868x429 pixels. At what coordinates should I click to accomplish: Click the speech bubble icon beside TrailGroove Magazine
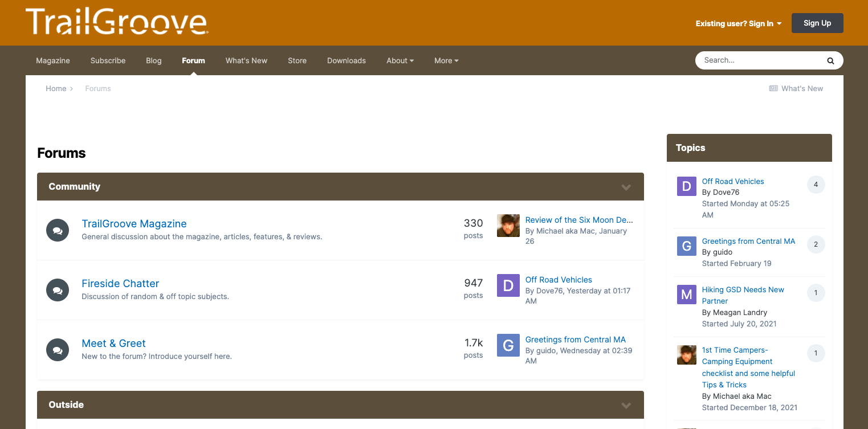click(x=57, y=230)
